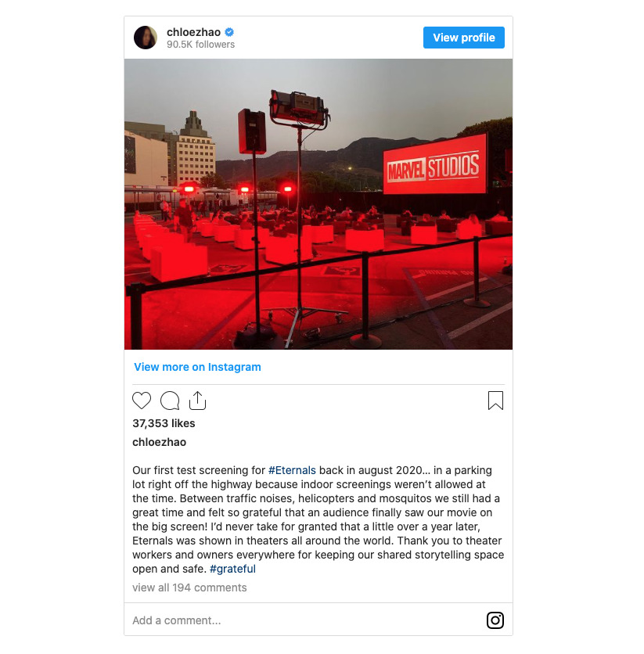Click the post caption text
The width and height of the screenshot is (644, 654).
click(x=318, y=519)
